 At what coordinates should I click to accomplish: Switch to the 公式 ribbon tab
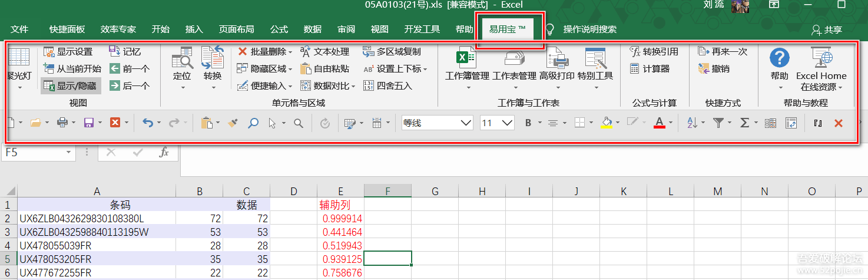[279, 29]
